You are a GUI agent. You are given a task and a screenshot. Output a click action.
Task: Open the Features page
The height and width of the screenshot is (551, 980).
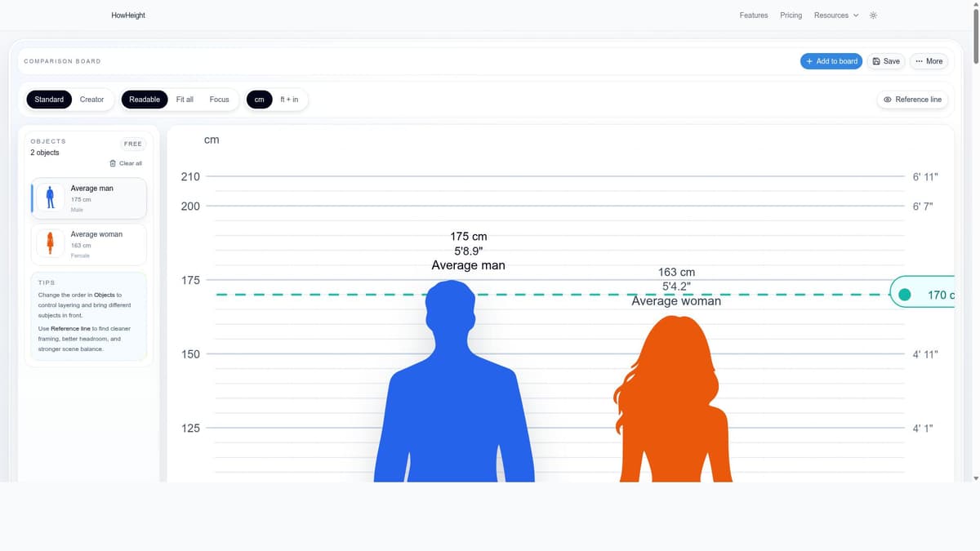(753, 16)
